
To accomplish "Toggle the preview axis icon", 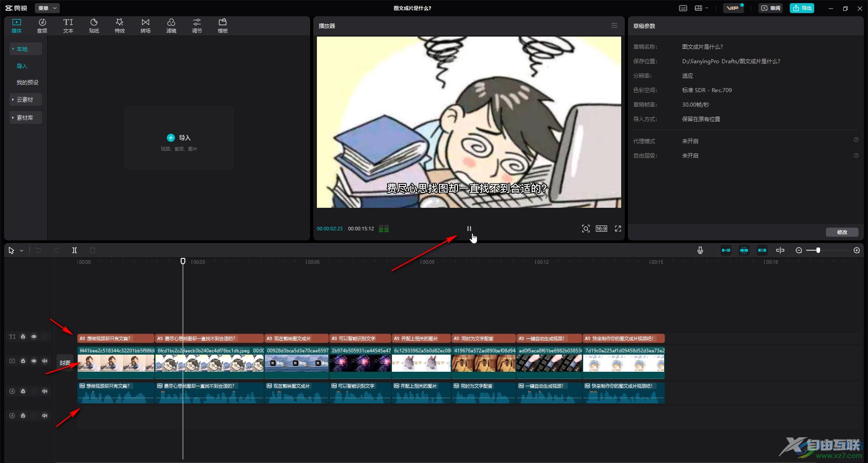I will [x=780, y=250].
